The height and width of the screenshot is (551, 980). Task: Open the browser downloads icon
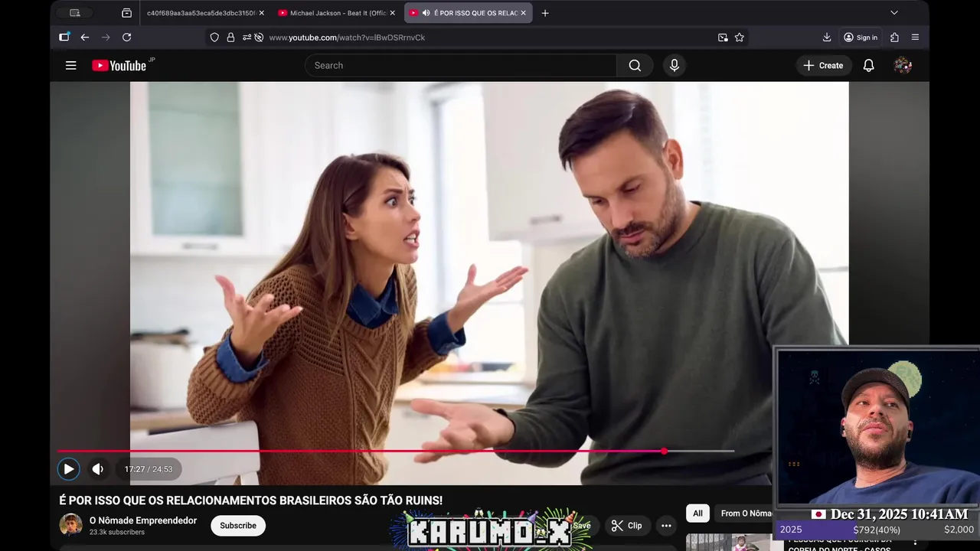[x=827, y=37]
